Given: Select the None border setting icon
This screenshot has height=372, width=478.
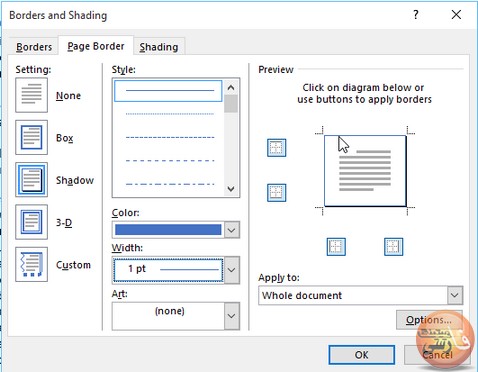Looking at the screenshot, I should tap(31, 95).
